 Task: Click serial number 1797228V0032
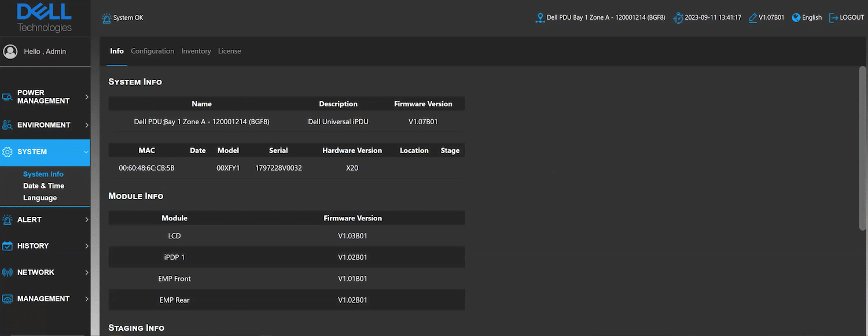click(278, 168)
